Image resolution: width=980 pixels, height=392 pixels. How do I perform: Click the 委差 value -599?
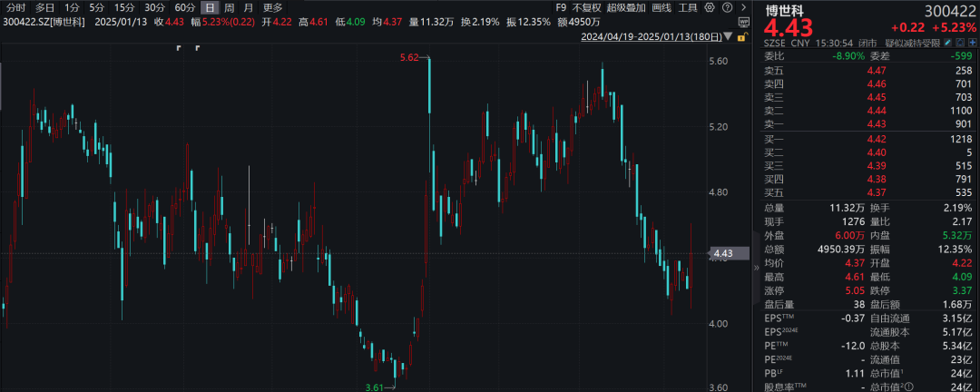tap(963, 55)
